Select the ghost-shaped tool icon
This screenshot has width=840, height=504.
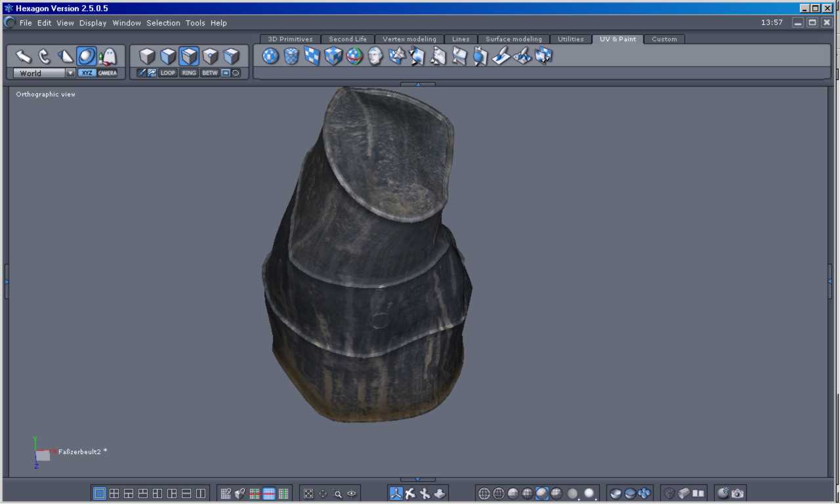[108, 56]
